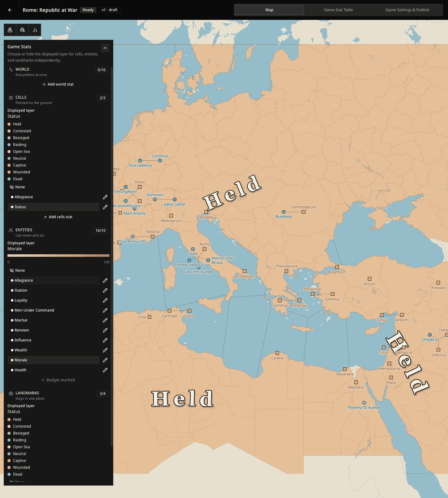The height and width of the screenshot is (498, 448).
Task: Select the Cyrene landmark marker
Action: [277, 353]
